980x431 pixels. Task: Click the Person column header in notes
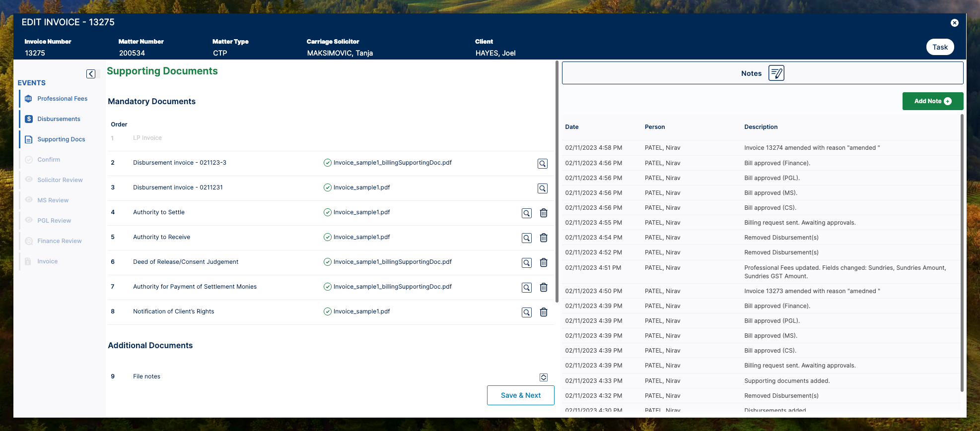point(654,127)
